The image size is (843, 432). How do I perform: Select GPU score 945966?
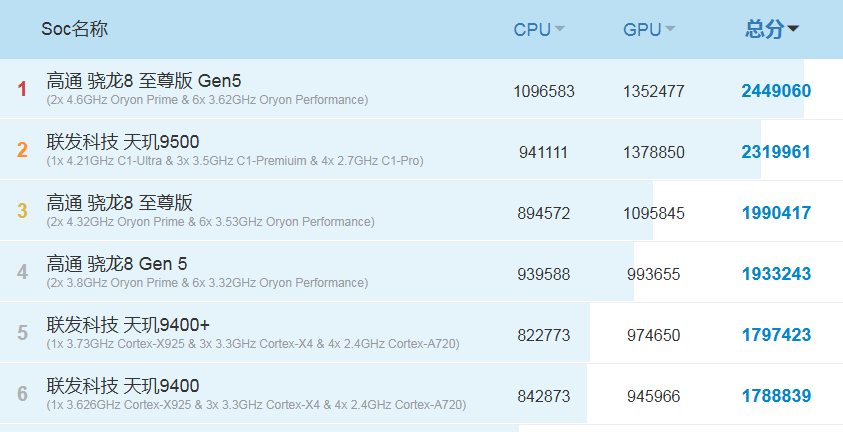pyautogui.click(x=653, y=397)
